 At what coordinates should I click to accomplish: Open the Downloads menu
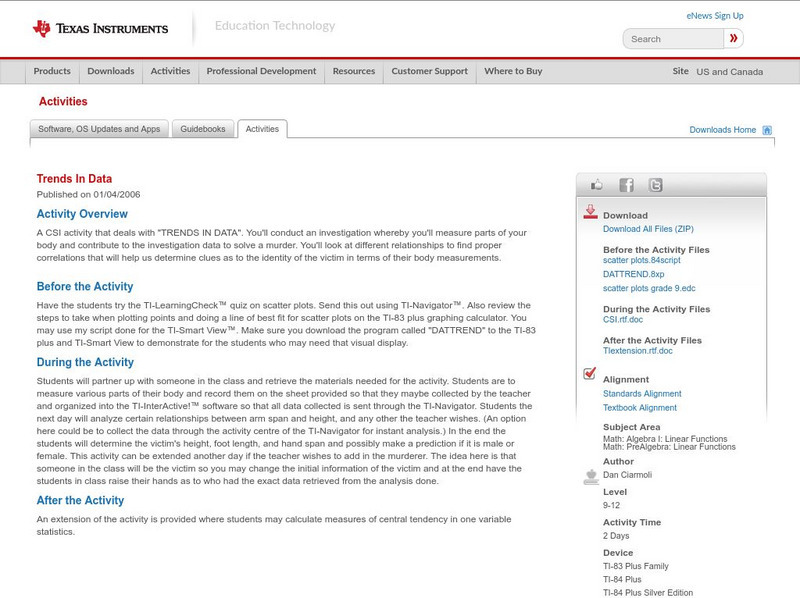[x=111, y=71]
